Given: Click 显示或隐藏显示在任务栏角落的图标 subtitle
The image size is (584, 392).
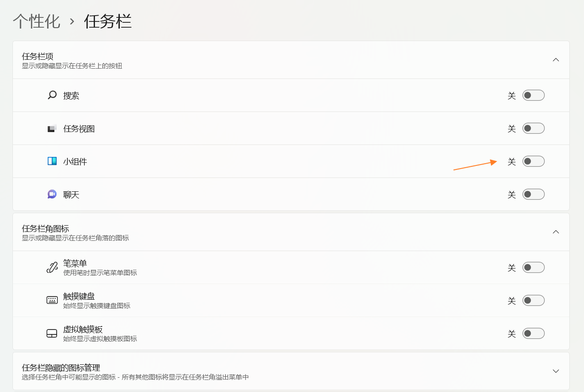Looking at the screenshot, I should pos(75,238).
